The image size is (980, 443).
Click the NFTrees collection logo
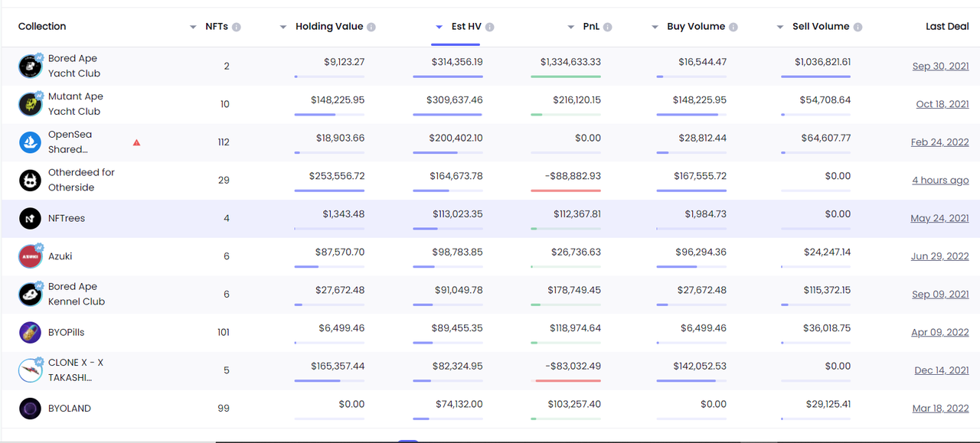point(31,219)
